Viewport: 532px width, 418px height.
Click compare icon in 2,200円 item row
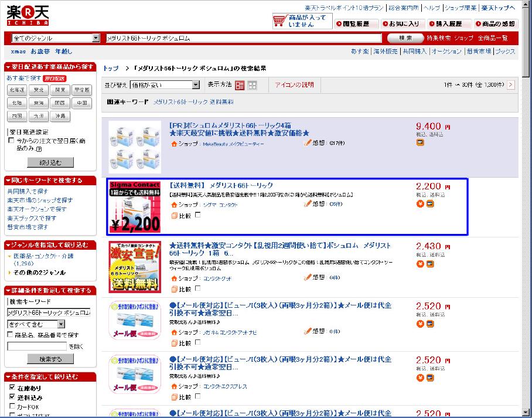(x=175, y=215)
